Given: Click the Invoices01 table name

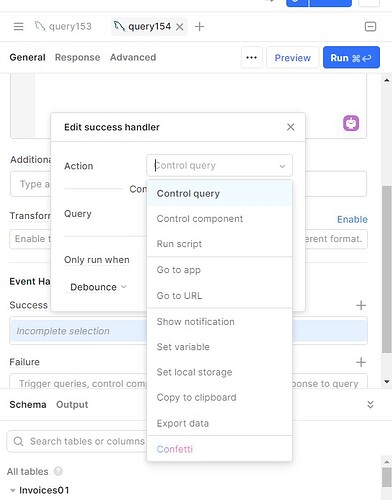Looking at the screenshot, I should (44, 490).
